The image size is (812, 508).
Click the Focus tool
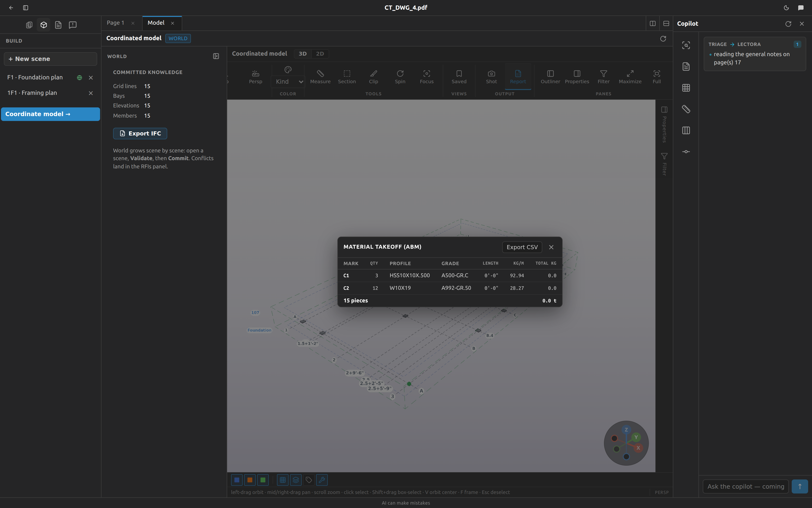click(x=427, y=77)
